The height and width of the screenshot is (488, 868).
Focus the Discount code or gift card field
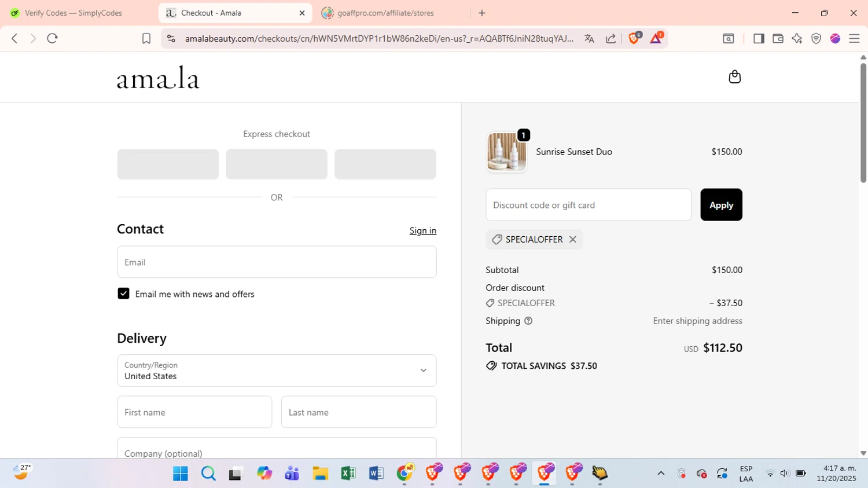(x=589, y=205)
